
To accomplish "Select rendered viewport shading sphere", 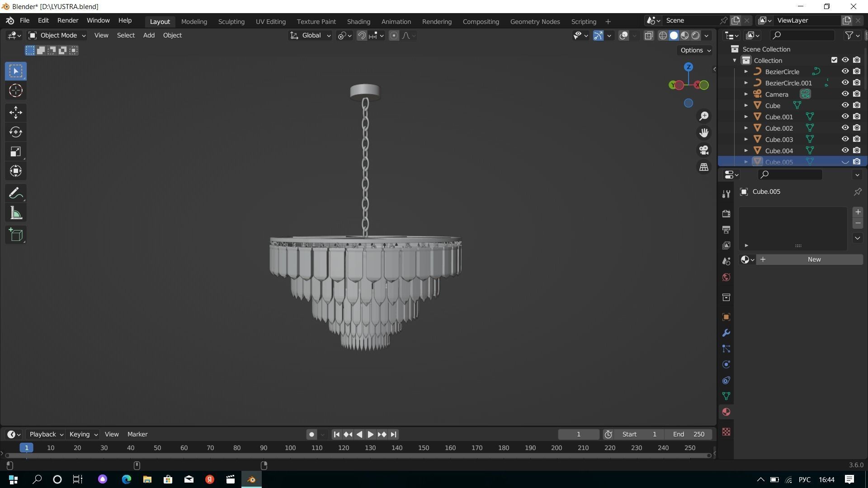I will click(696, 36).
